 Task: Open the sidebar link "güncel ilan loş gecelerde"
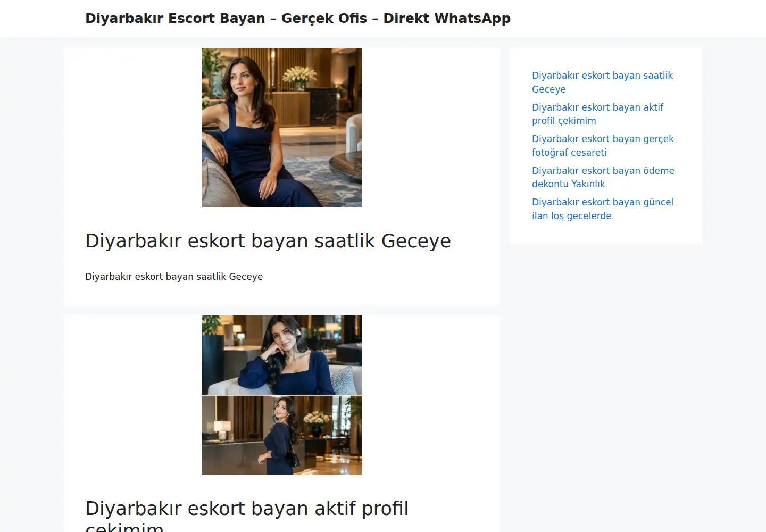603,209
